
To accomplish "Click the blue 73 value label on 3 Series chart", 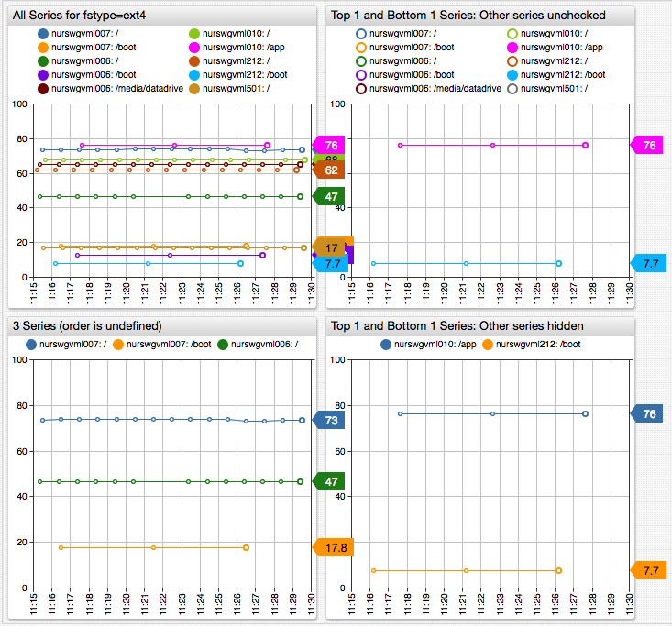I will (330, 420).
